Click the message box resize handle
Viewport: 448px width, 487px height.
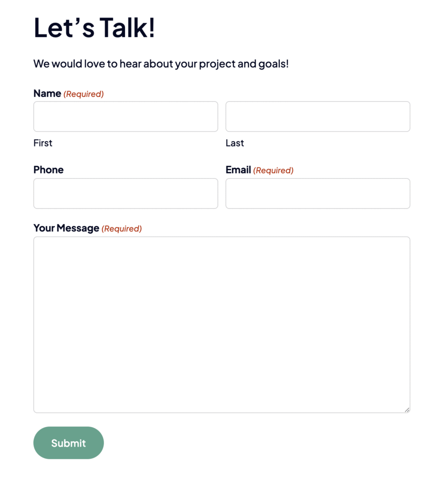pos(407,410)
